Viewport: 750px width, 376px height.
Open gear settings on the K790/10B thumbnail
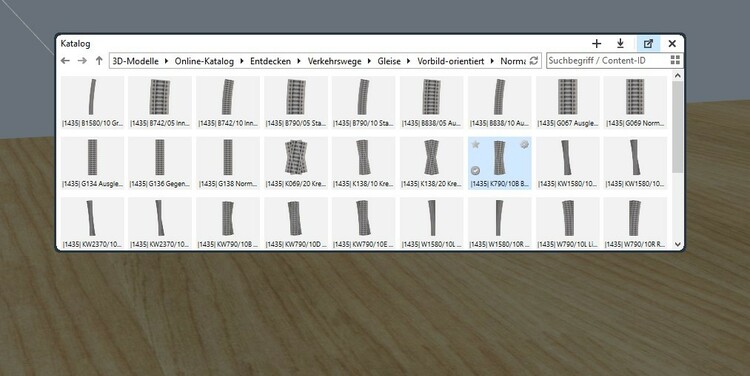(524, 144)
